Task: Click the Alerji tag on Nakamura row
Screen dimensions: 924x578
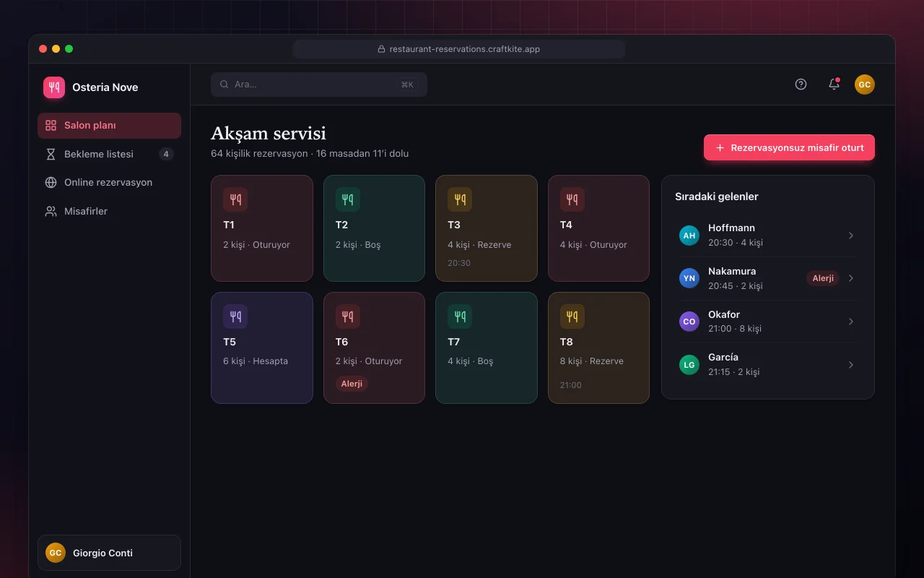Action: click(823, 278)
